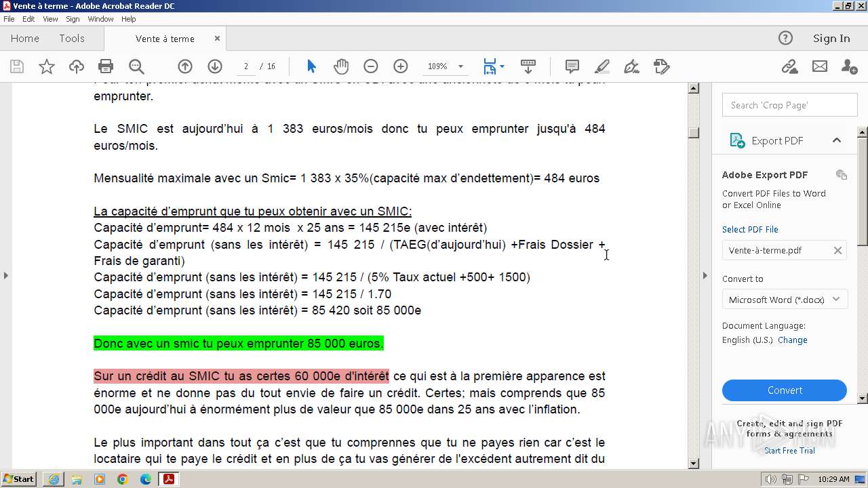The width and height of the screenshot is (868, 488).
Task: Click the Select PDF File link
Action: pos(750,229)
